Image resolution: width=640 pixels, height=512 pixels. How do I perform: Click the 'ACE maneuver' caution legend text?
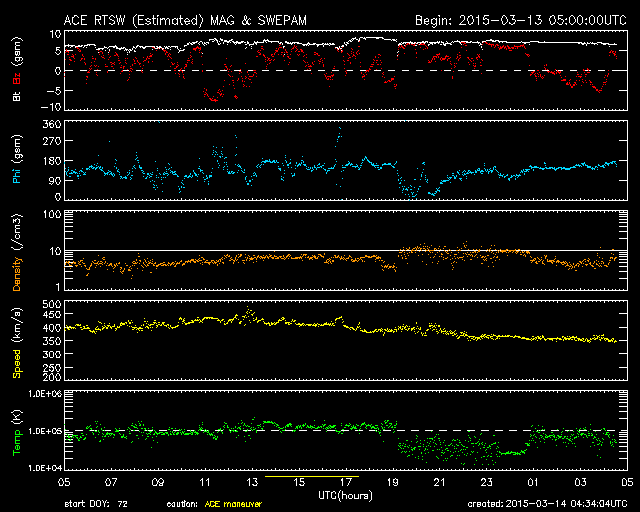click(x=233, y=504)
